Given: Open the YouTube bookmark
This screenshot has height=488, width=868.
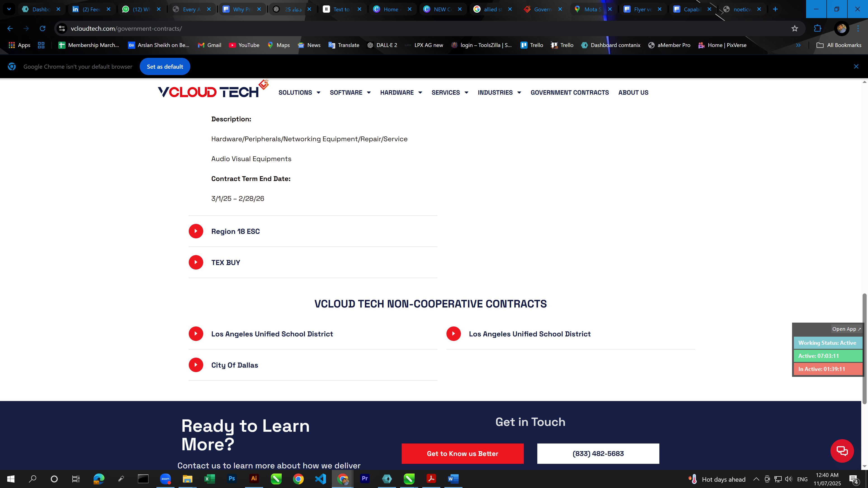Looking at the screenshot, I should (x=244, y=45).
